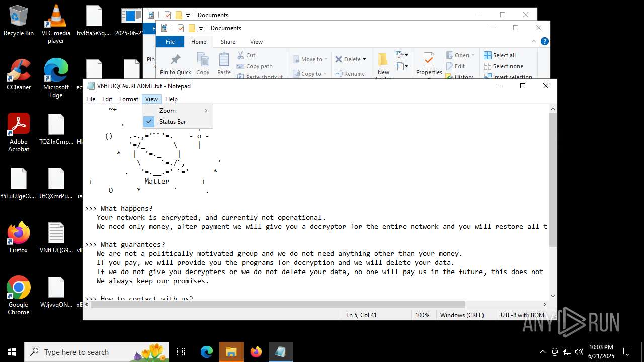Click the Cut scissors icon
Viewport: 644px width, 362px height.
240,55
